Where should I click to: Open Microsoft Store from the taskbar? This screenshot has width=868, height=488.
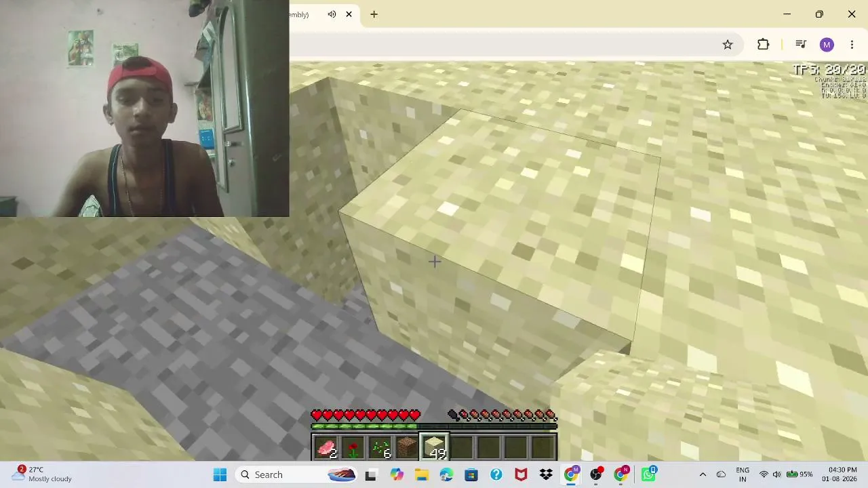pos(471,474)
